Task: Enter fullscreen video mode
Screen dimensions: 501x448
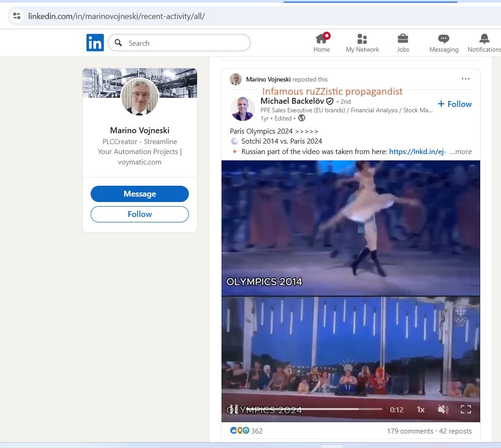Action: coord(466,409)
